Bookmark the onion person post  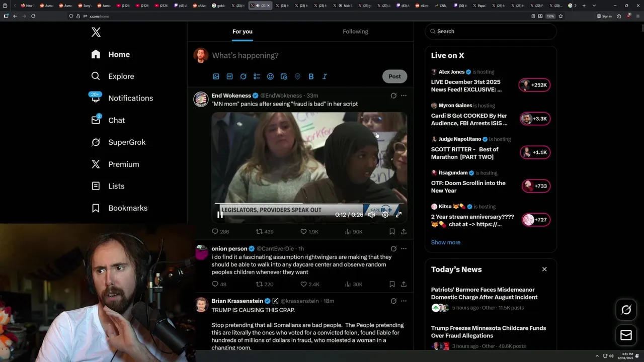pyautogui.click(x=392, y=284)
